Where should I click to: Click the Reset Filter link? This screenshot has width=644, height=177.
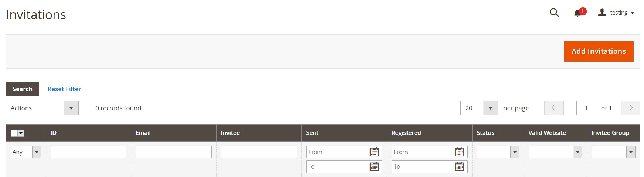[x=64, y=89]
